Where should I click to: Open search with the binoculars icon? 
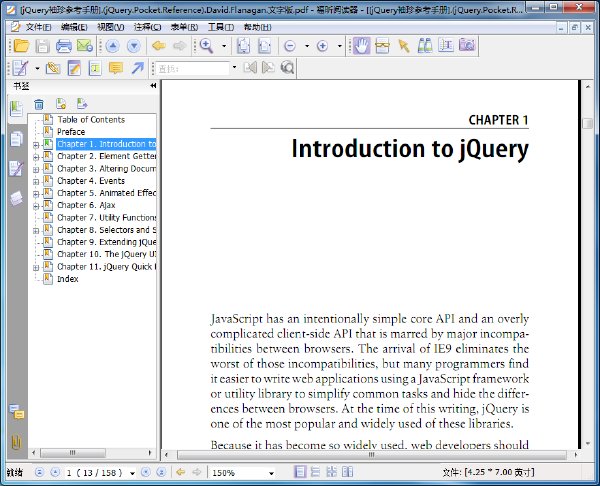tap(425, 46)
